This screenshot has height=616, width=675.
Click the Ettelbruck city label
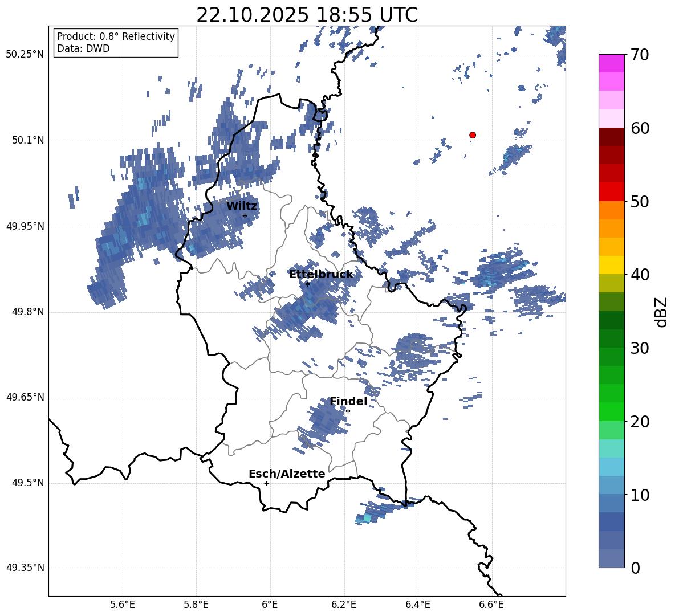321,275
